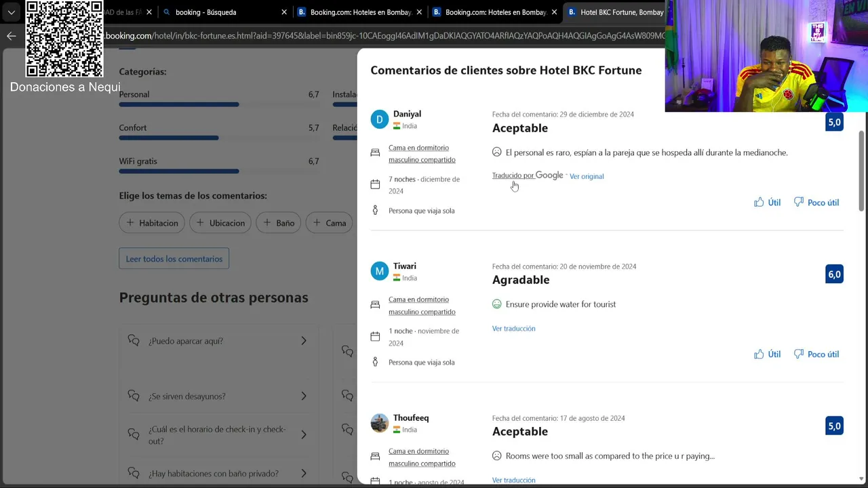Click the speech bubble icon beside '¿Puedo aparcar aquí?'
Screen dimensions: 868x488
(x=134, y=341)
